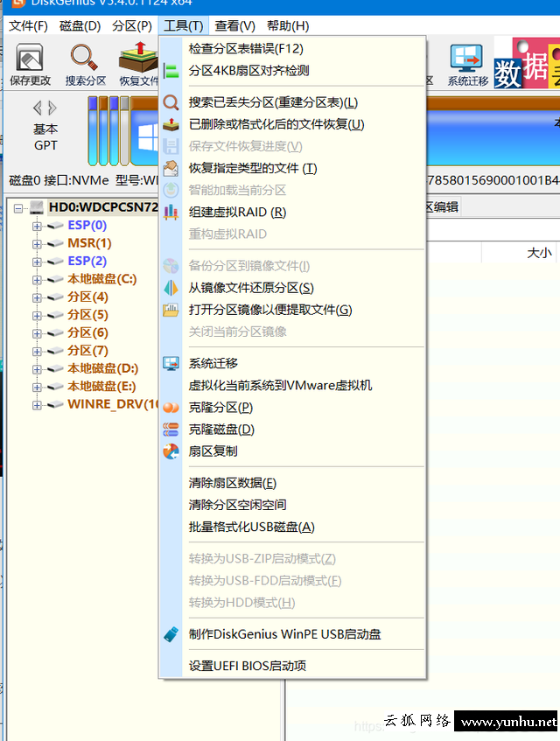Select 恢复指定类型的文件 menu item

click(293, 168)
